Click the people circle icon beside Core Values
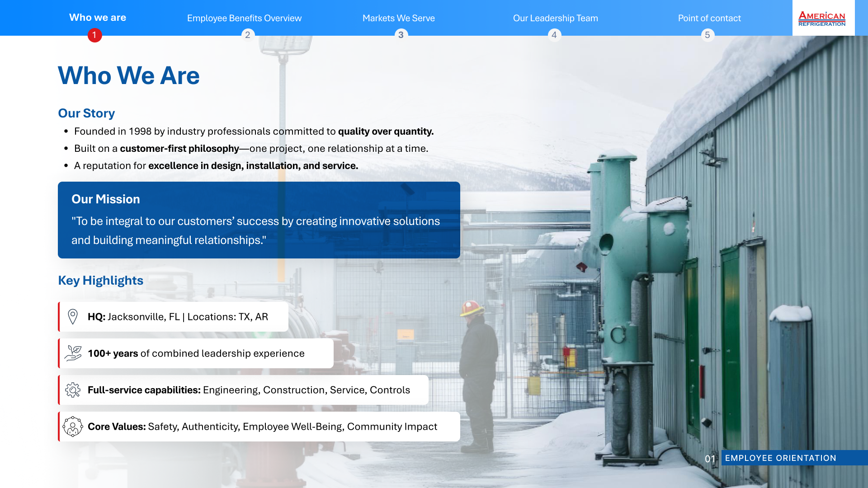 (x=72, y=427)
